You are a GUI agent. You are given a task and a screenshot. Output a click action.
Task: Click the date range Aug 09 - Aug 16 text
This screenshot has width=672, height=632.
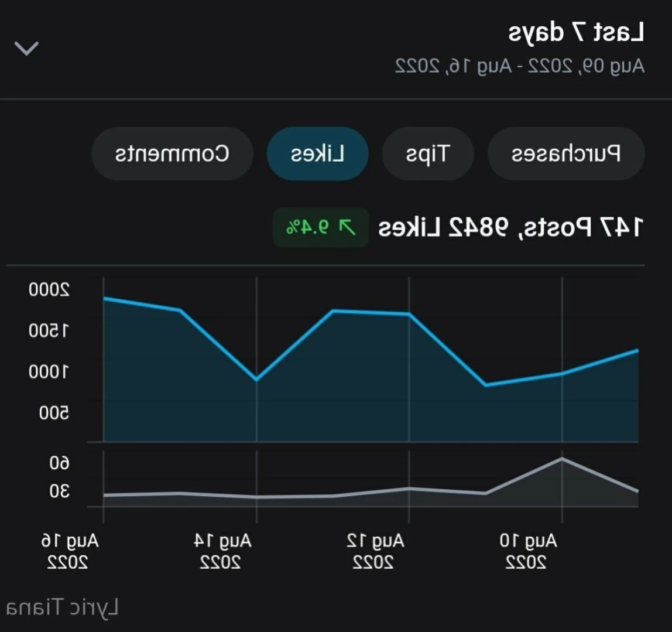coord(520,66)
